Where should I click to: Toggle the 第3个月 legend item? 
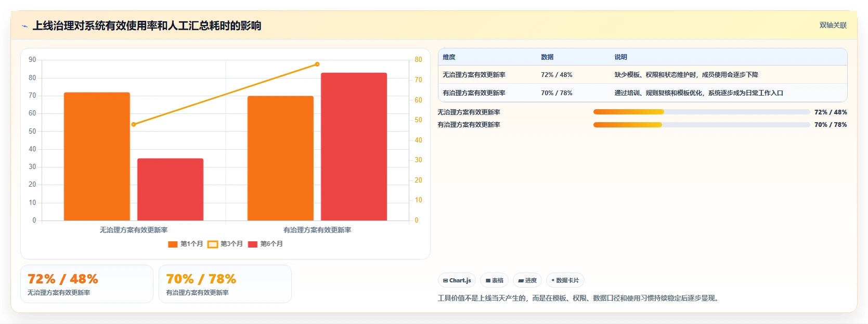(x=225, y=244)
